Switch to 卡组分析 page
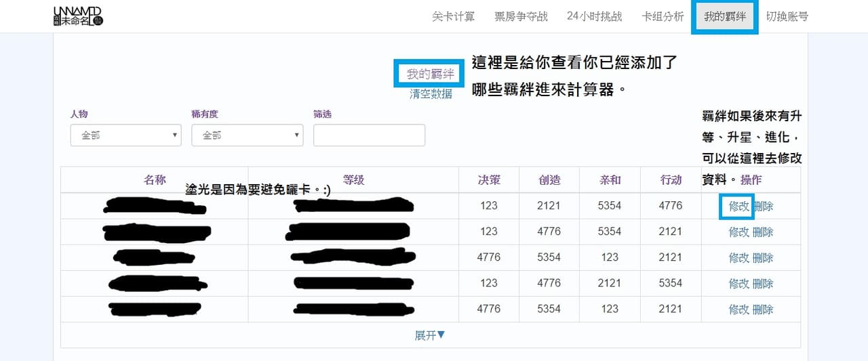 [663, 16]
